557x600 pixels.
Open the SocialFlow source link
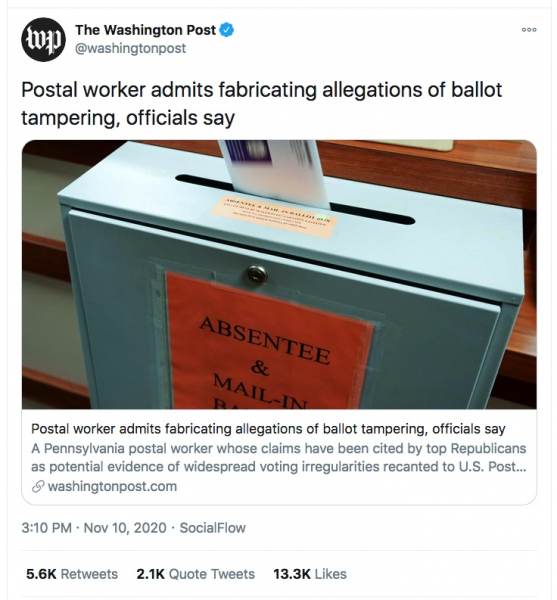coord(213,528)
